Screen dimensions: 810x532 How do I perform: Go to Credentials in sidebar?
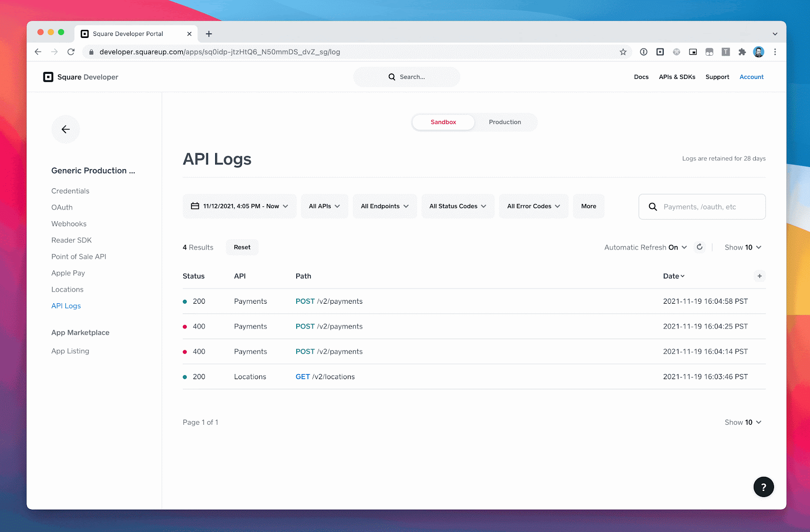[x=70, y=191]
